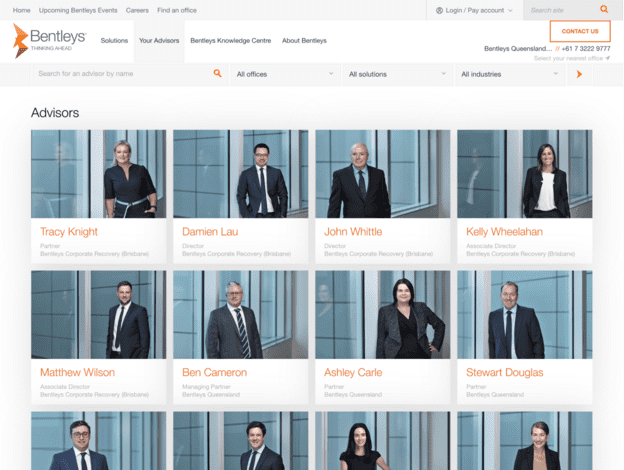Click the site search magnifier icon
Viewport: 624px width, 470px height.
tap(604, 9)
